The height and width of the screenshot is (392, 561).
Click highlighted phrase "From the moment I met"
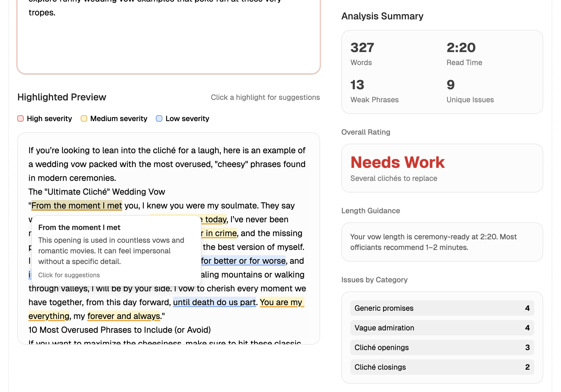pos(76,206)
